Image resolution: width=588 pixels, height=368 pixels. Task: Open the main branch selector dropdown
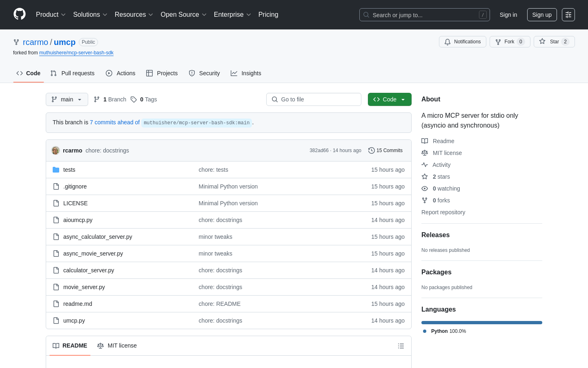click(x=67, y=99)
